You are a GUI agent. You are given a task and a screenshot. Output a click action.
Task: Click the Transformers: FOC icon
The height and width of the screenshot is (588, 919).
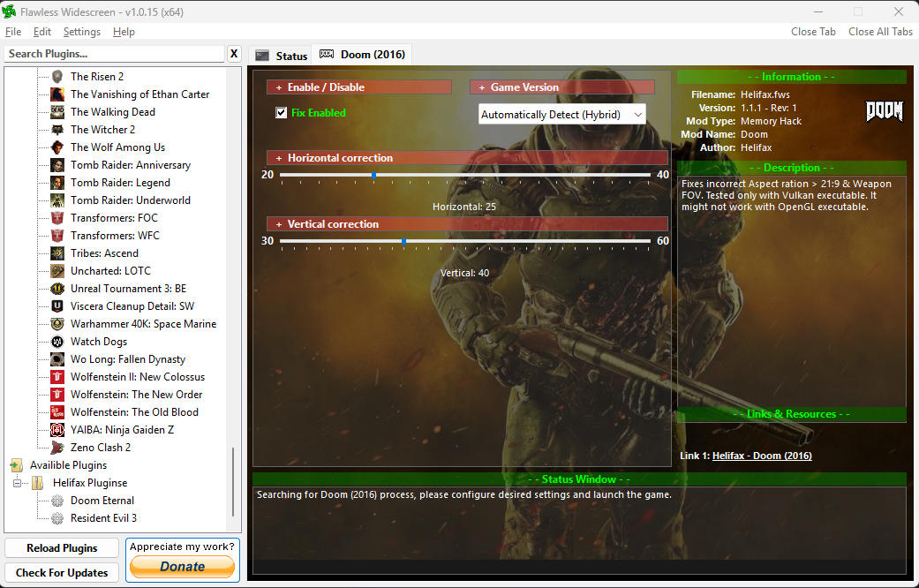tap(57, 218)
